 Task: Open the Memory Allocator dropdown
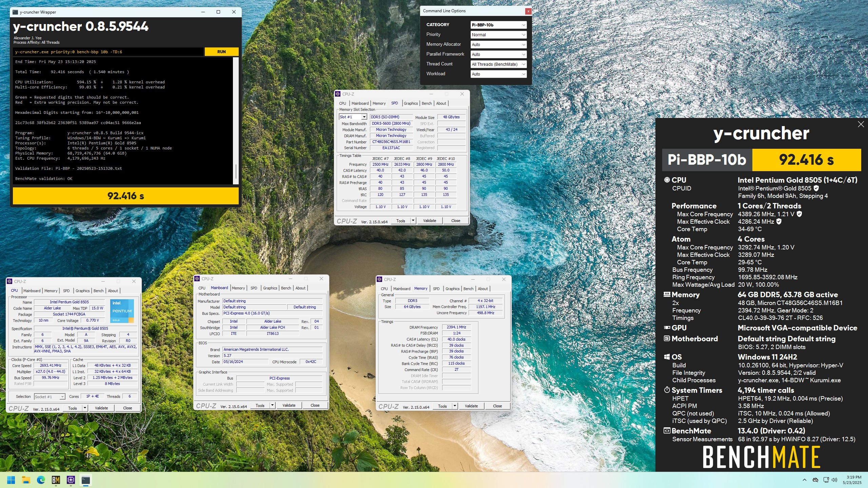tap(498, 44)
